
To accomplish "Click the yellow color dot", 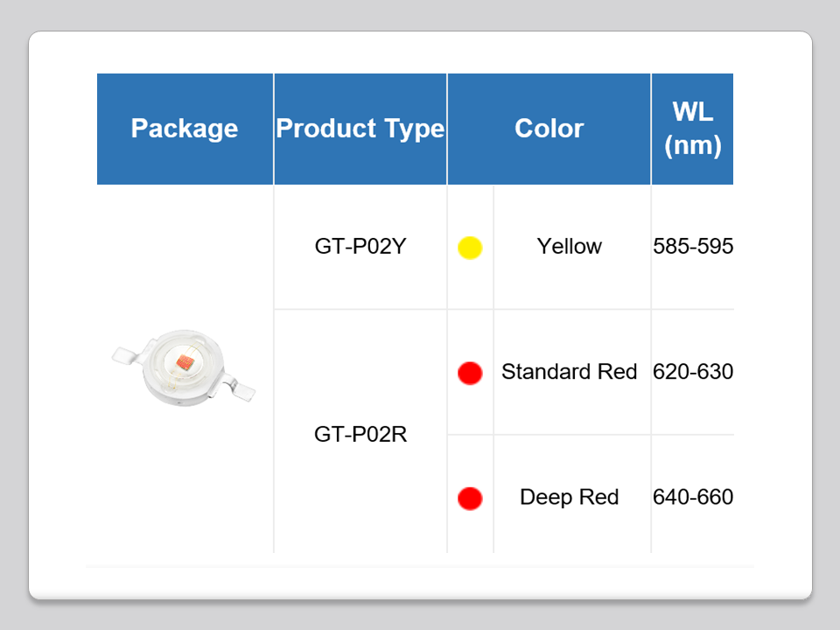I will 470,248.
